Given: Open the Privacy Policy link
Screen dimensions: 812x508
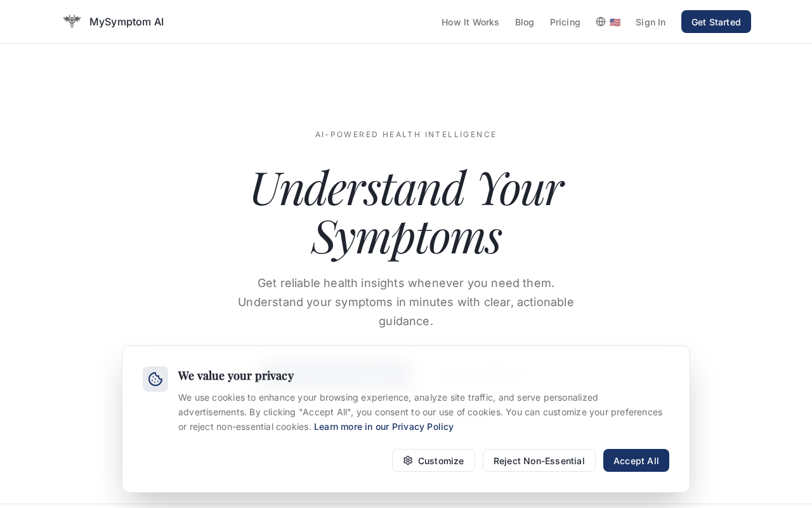Looking at the screenshot, I should [384, 427].
